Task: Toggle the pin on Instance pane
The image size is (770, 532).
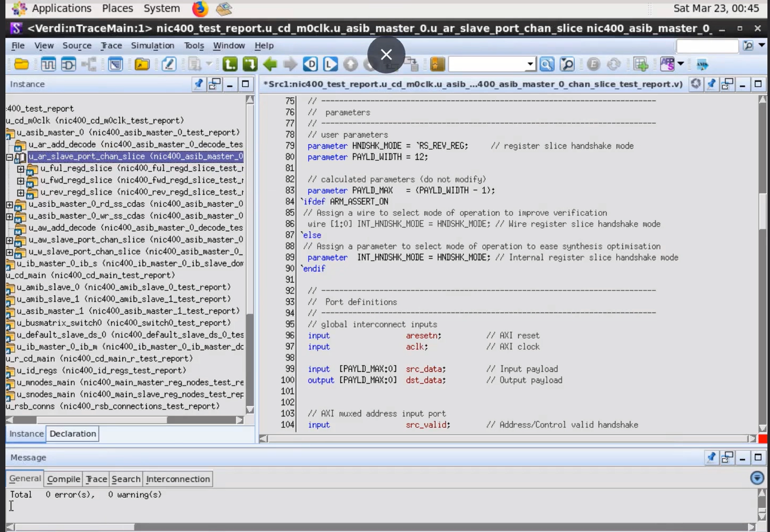Action: 198,84
